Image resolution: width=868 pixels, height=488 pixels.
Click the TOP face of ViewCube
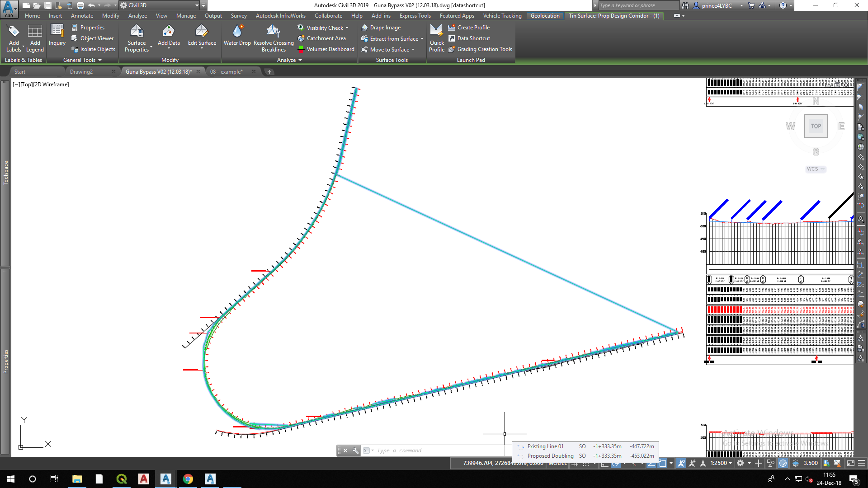tap(816, 127)
